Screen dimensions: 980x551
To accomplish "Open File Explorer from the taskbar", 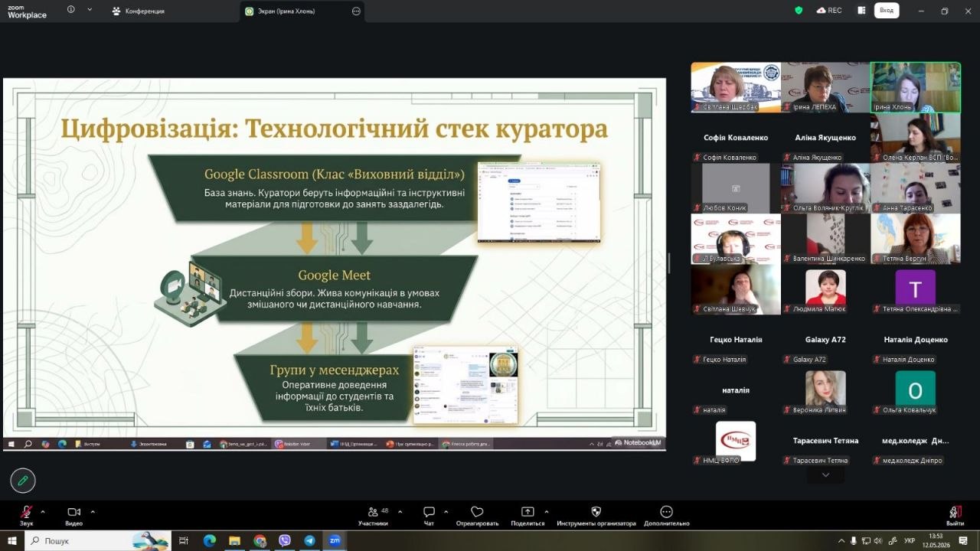I will [x=234, y=540].
